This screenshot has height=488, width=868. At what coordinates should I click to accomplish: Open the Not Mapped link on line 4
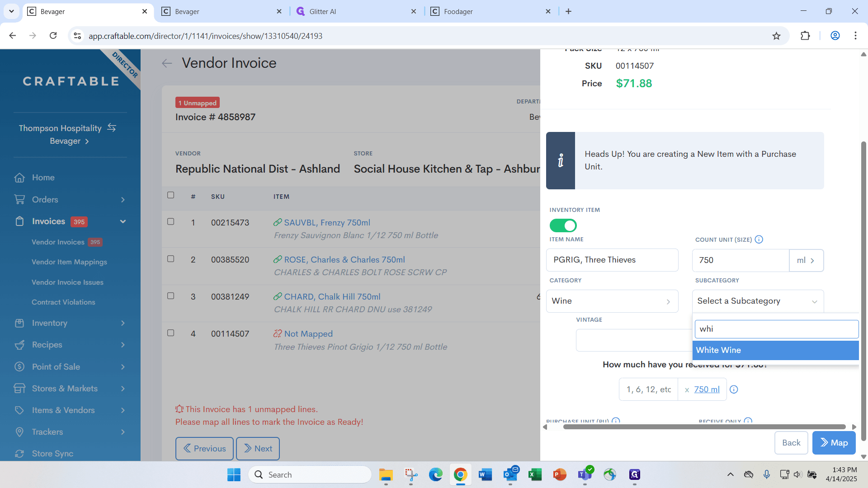tap(308, 334)
